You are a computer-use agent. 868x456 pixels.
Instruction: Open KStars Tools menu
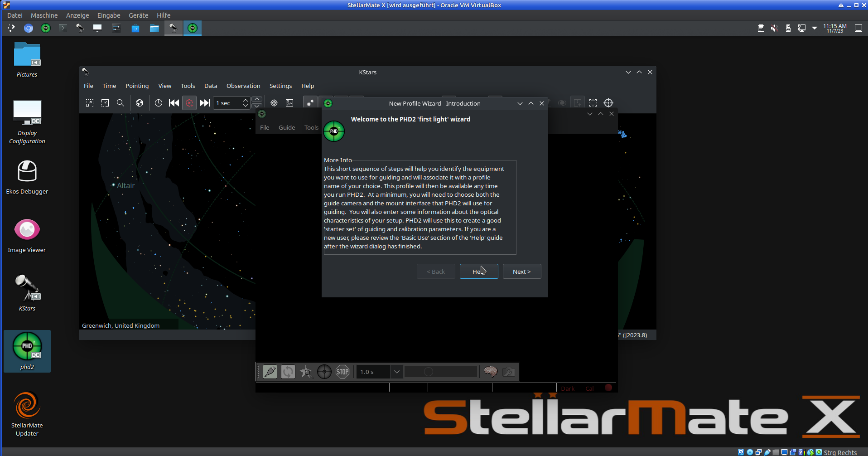(x=188, y=86)
